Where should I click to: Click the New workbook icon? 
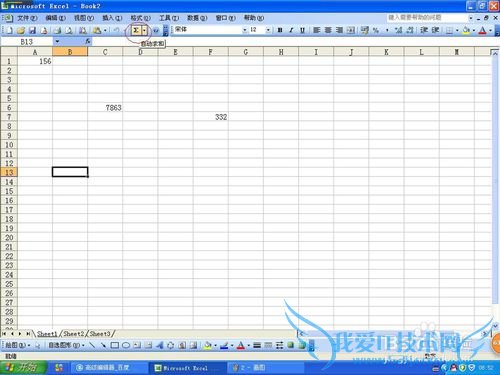[9, 30]
